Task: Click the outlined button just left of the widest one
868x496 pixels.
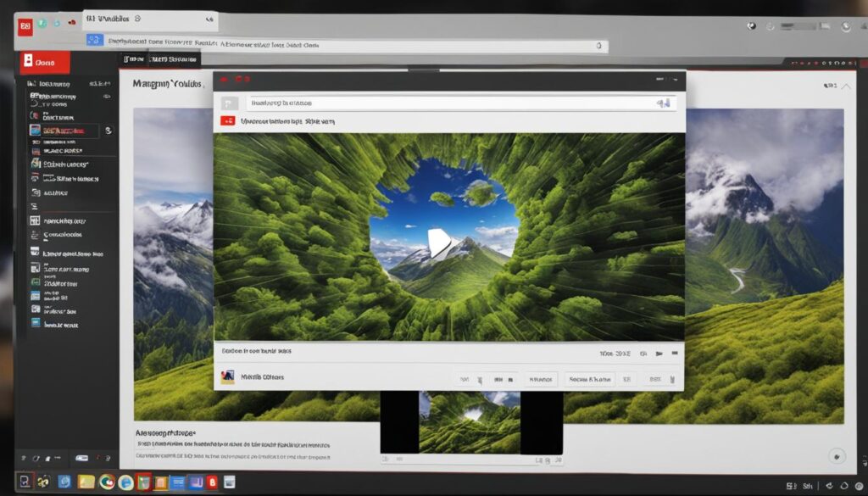Action: coord(541,379)
